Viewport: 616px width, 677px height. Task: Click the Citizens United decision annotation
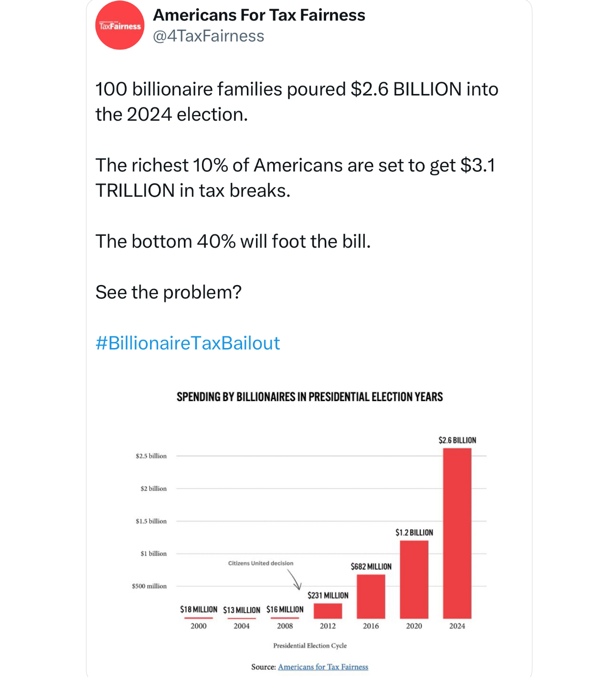tap(261, 563)
